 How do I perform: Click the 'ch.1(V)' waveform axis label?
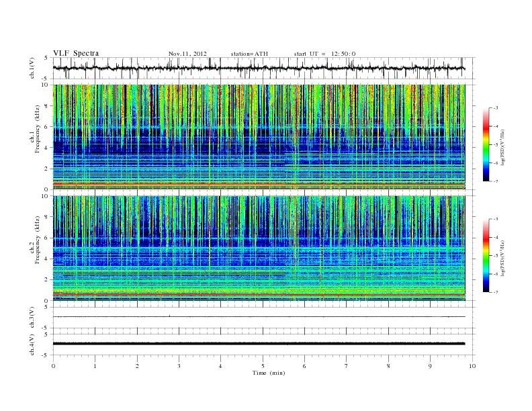(32, 68)
